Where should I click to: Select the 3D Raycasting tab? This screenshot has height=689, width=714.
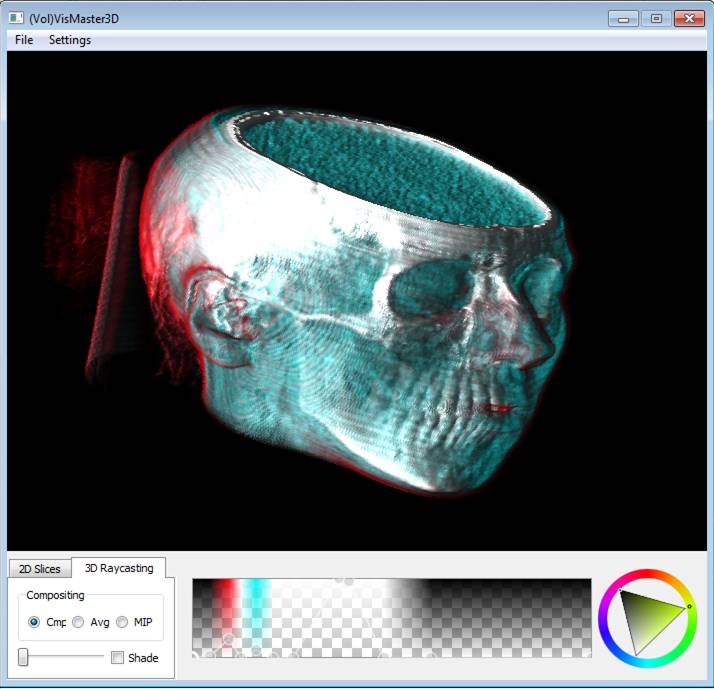tap(119, 568)
